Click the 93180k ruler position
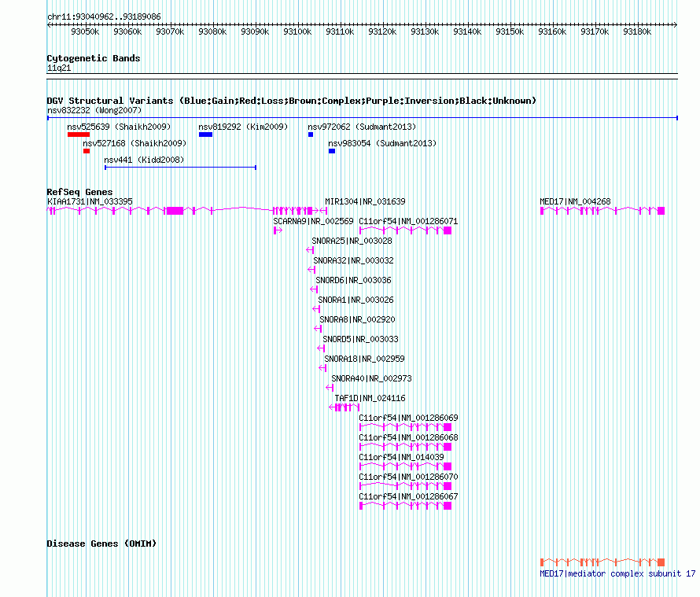This screenshot has height=597, width=700. pos(637,31)
